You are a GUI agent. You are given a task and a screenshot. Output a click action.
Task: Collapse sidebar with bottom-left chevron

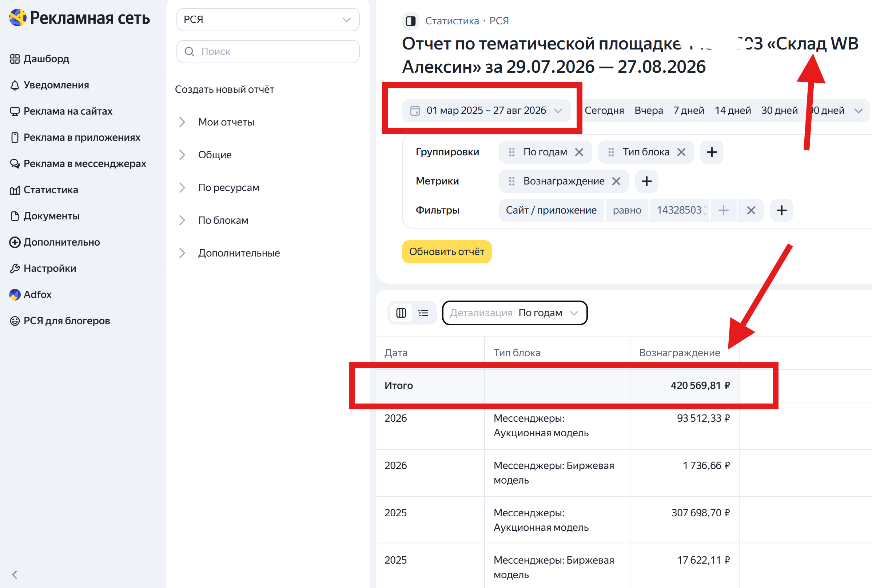pyautogui.click(x=15, y=575)
